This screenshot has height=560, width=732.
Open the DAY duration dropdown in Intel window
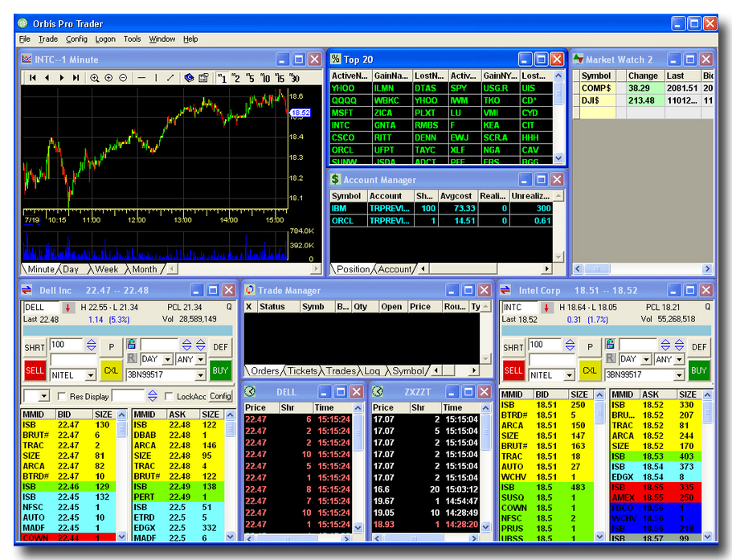click(x=646, y=359)
